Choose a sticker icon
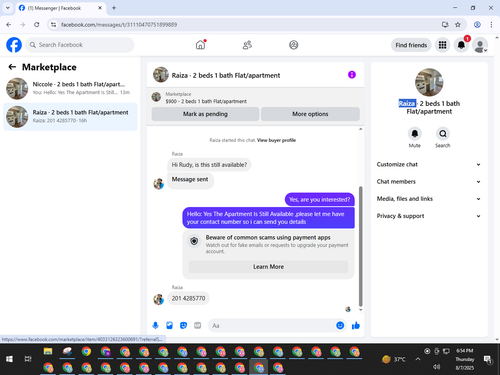500x375 pixels. pyautogui.click(x=183, y=325)
